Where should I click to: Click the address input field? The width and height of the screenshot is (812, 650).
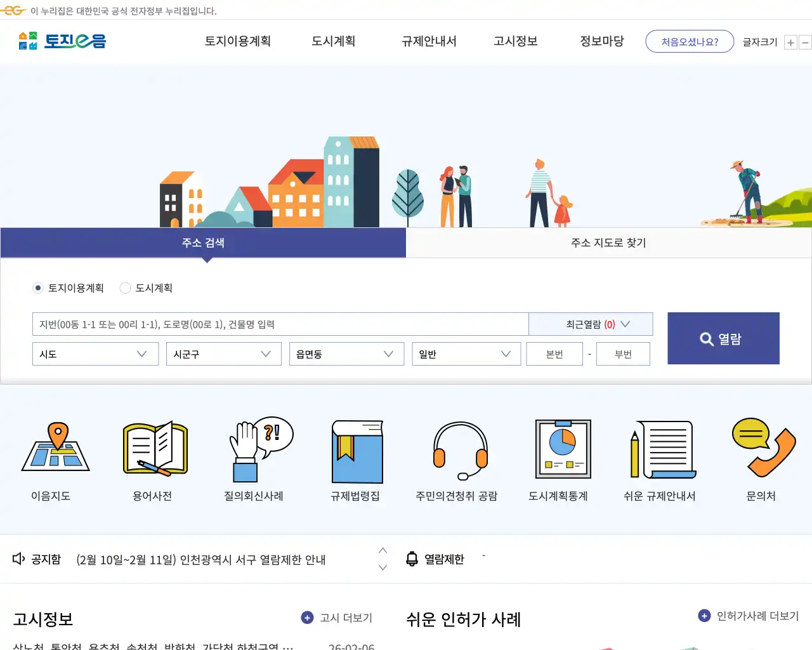(279, 324)
